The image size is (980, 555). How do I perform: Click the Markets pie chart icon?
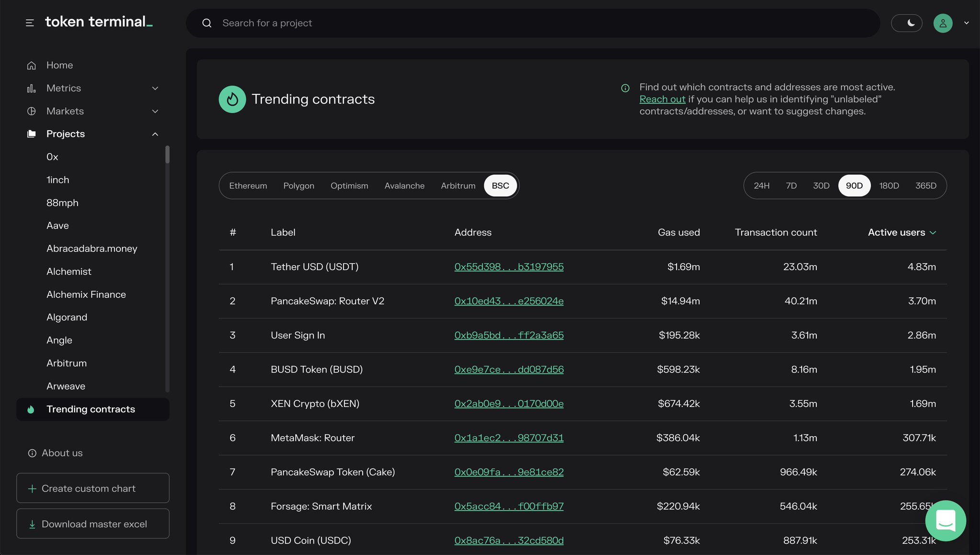[x=31, y=111]
